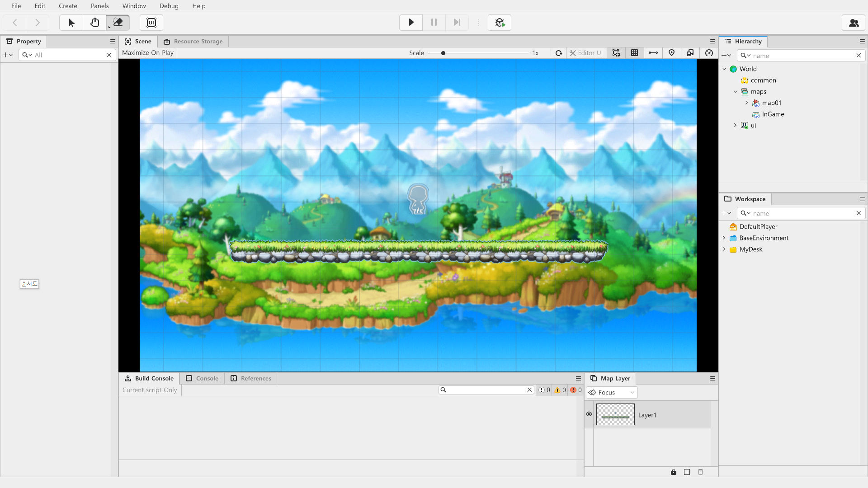Toggle the location pin icon
Screen dimensions: 868x488
pos(672,53)
